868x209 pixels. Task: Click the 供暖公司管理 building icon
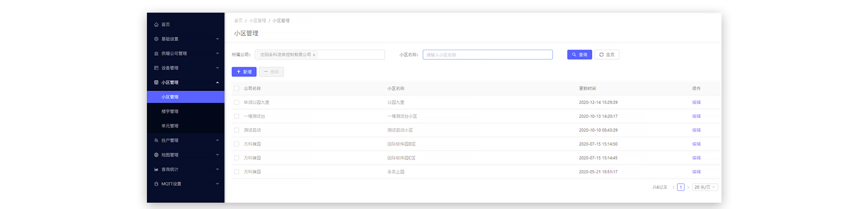click(156, 54)
